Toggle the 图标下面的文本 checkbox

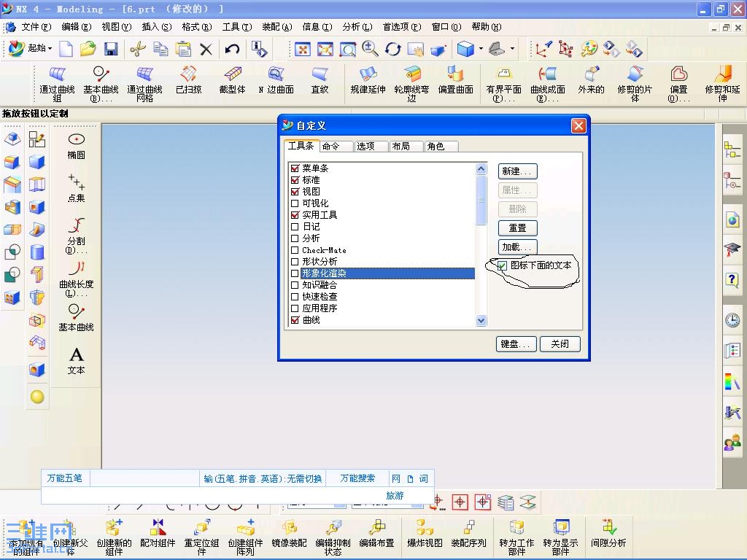click(502, 265)
